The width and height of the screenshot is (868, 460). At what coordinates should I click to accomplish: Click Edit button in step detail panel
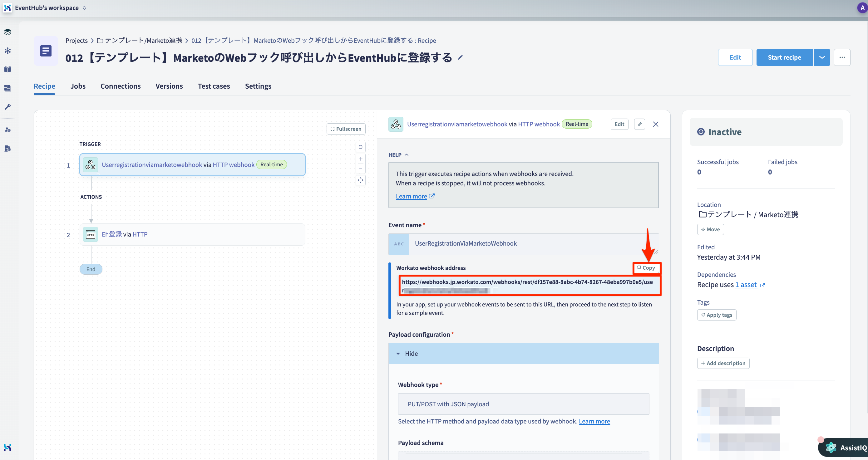(619, 124)
